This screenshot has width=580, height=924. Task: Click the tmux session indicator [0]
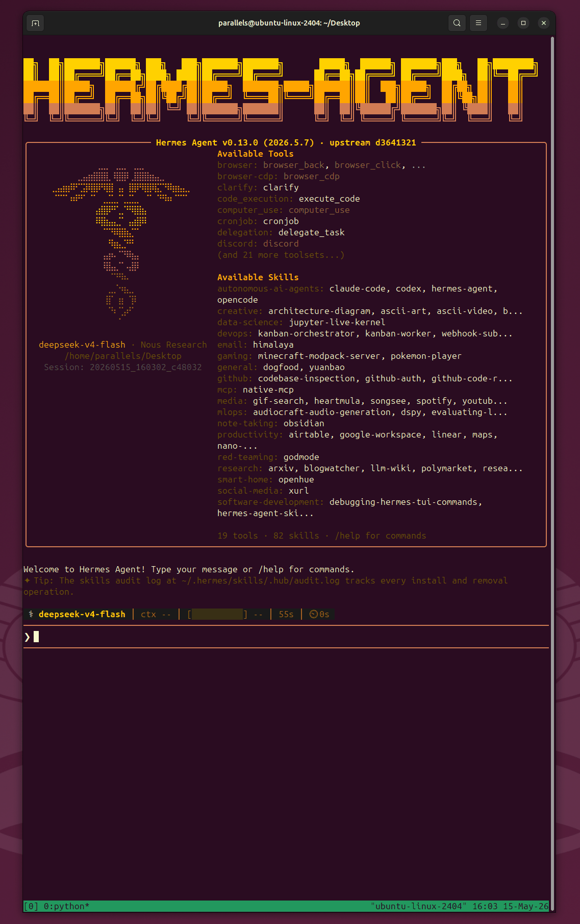[x=31, y=906]
